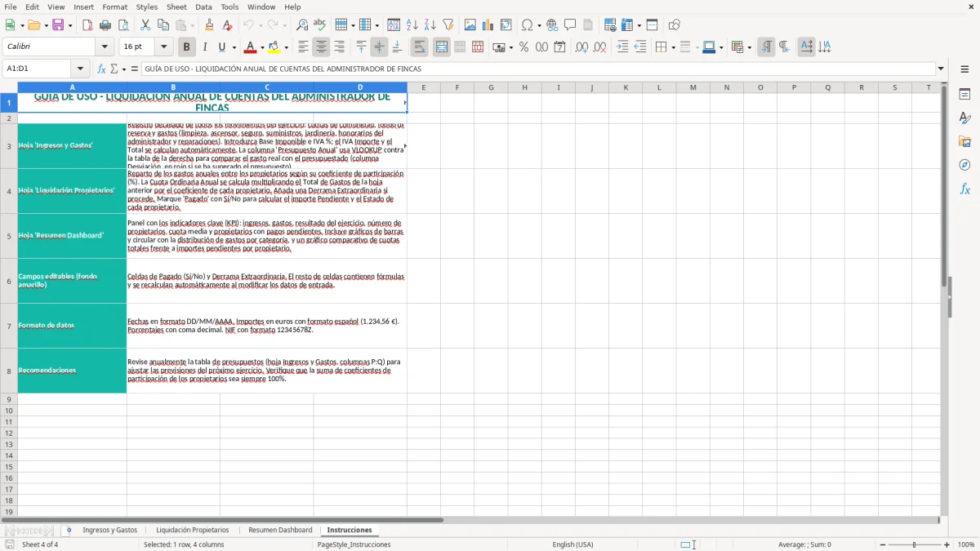
Task: Click the Increase Indent icon
Action: click(622, 47)
